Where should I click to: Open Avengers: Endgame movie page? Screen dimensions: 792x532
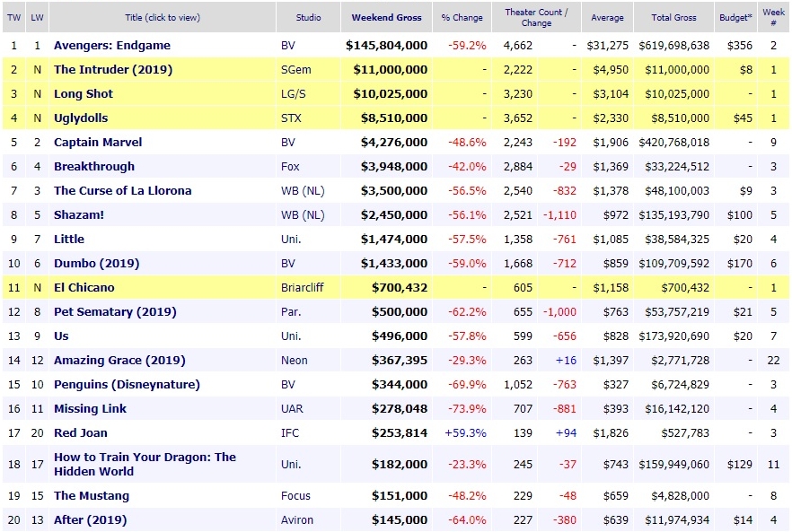click(x=112, y=46)
